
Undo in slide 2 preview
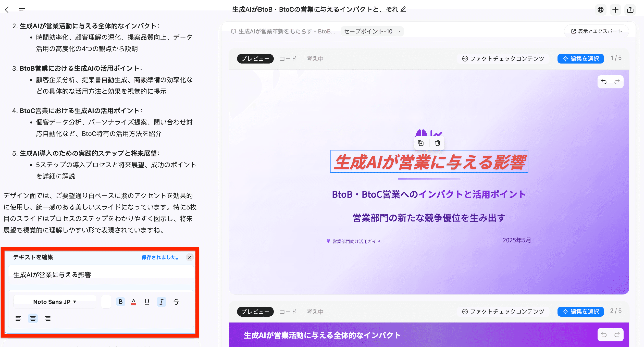tap(604, 335)
